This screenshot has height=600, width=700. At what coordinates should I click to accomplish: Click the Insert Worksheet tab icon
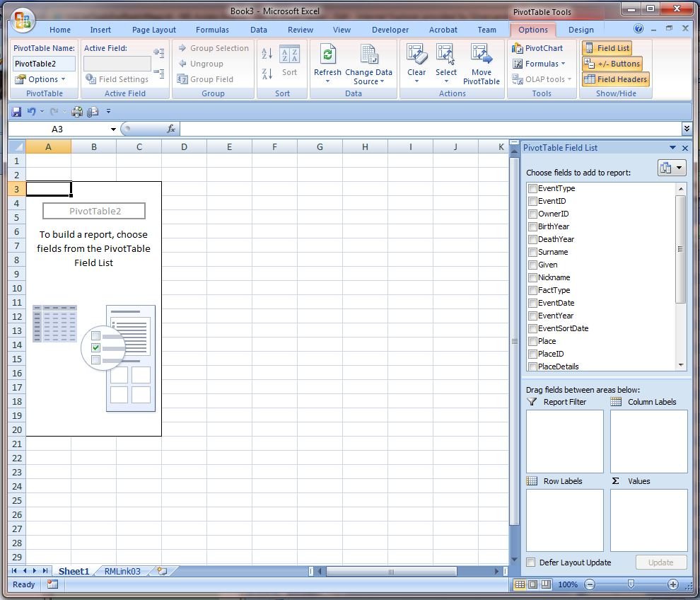[x=162, y=571]
